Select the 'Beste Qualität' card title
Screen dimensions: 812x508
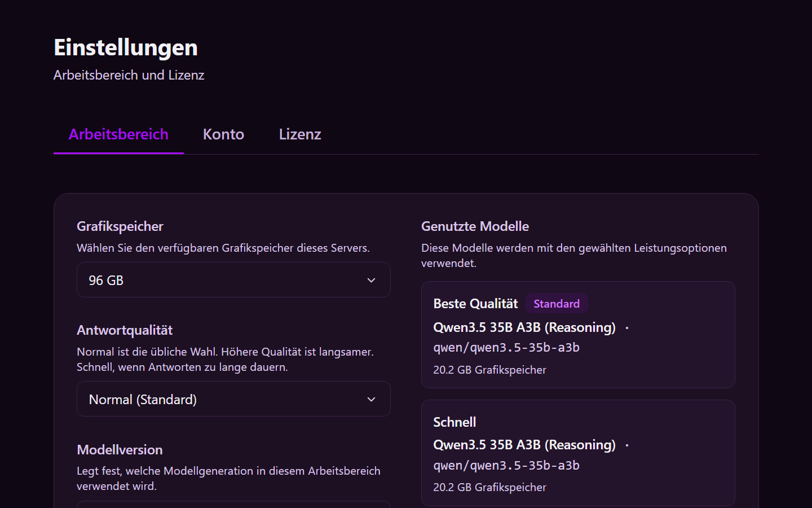coord(475,304)
